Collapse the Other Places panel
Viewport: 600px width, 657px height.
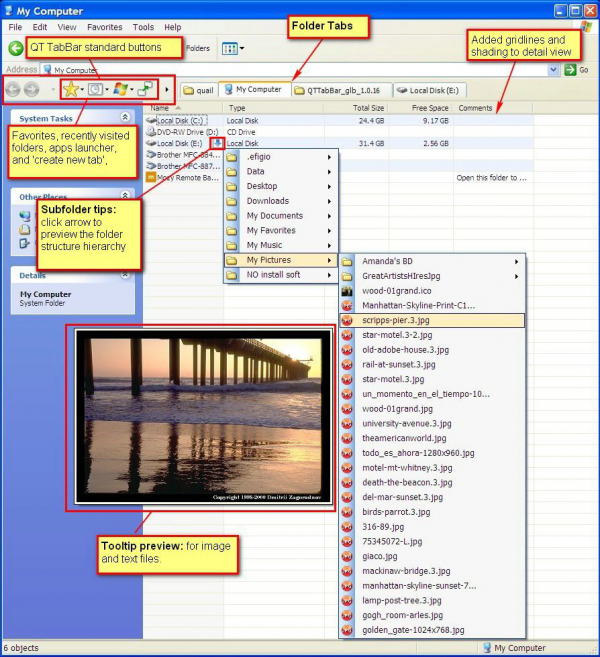(125, 195)
